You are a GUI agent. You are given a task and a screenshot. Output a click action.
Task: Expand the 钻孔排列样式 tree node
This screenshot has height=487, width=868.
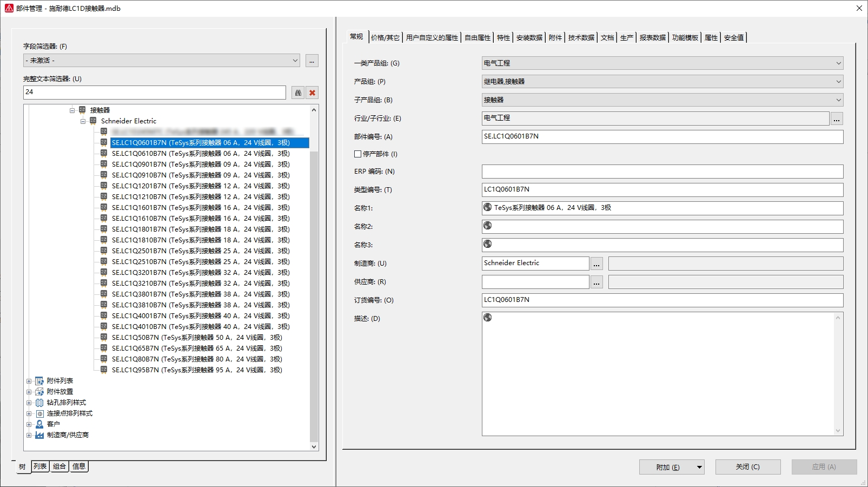click(29, 403)
